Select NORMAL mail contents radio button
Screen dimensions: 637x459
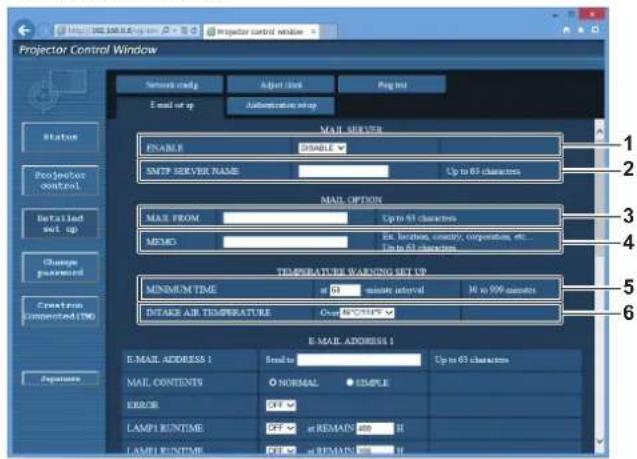pos(273,382)
